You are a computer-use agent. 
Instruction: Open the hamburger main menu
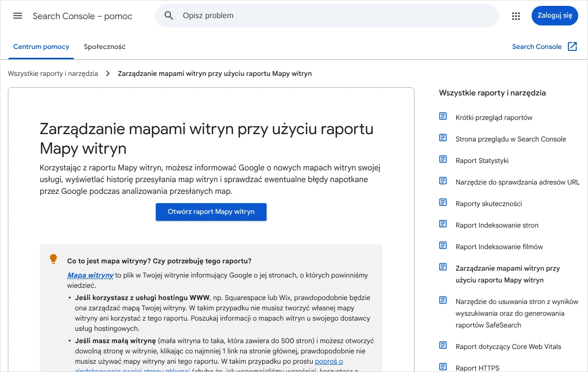coord(18,16)
